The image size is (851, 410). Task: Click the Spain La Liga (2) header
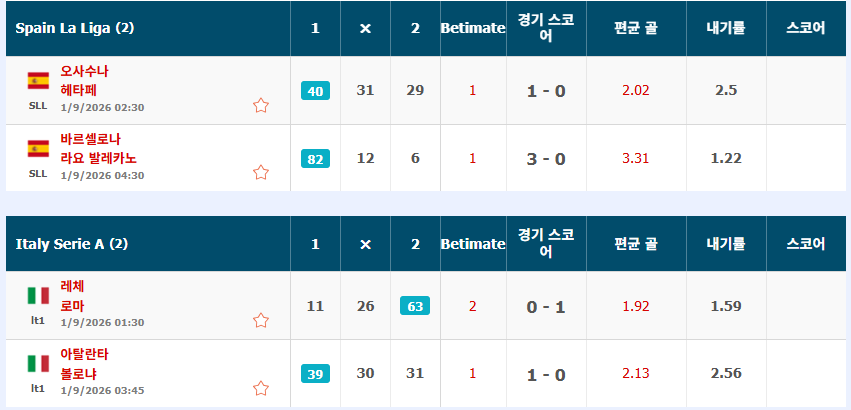pos(75,28)
